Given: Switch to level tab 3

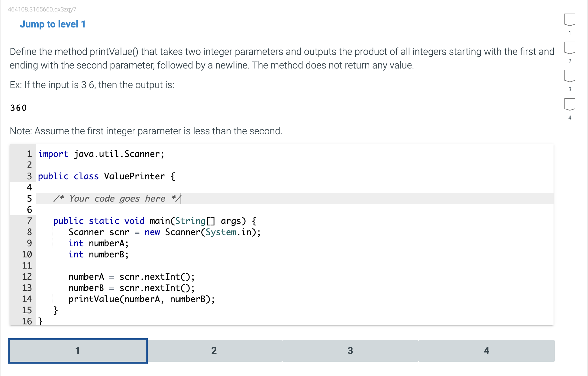Looking at the screenshot, I should pyautogui.click(x=350, y=351).
